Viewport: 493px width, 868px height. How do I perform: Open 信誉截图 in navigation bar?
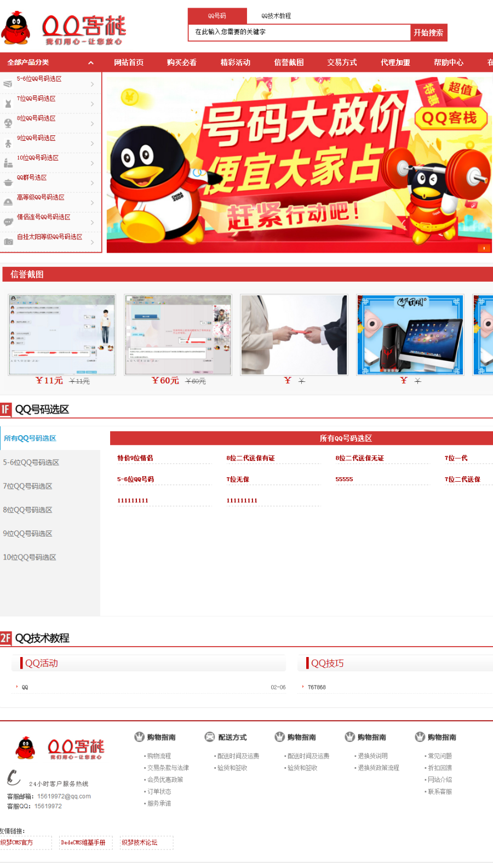click(x=289, y=62)
